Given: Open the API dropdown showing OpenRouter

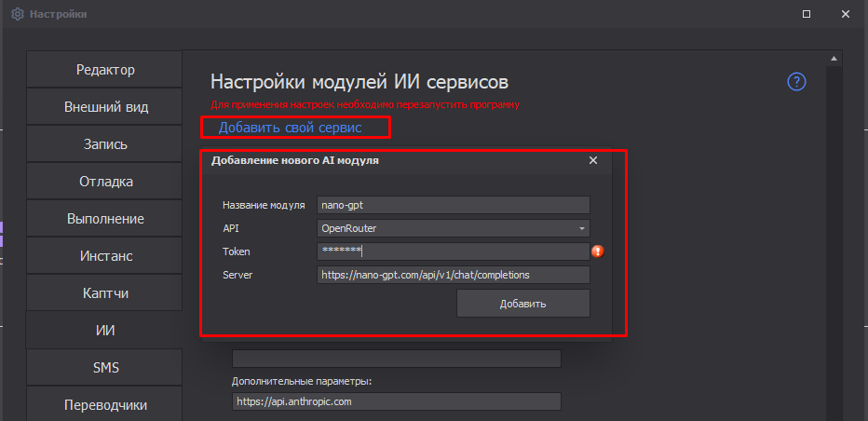Looking at the screenshot, I should click(454, 228).
